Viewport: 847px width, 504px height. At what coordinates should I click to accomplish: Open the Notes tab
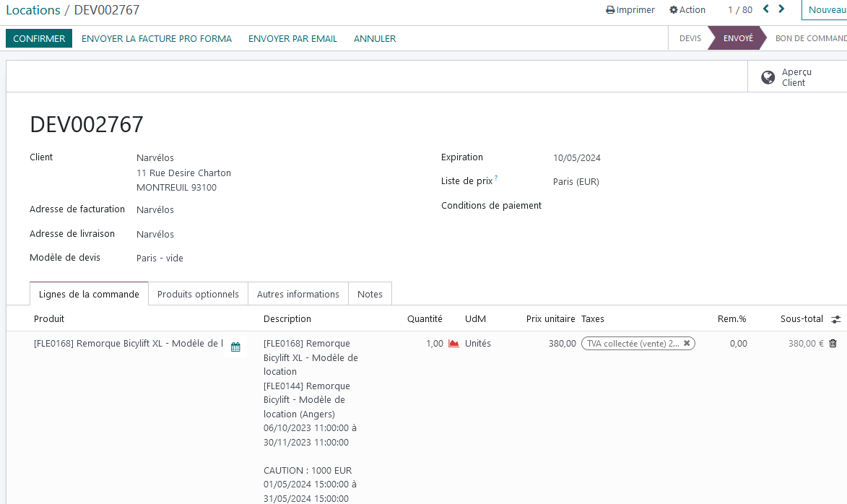coord(370,294)
